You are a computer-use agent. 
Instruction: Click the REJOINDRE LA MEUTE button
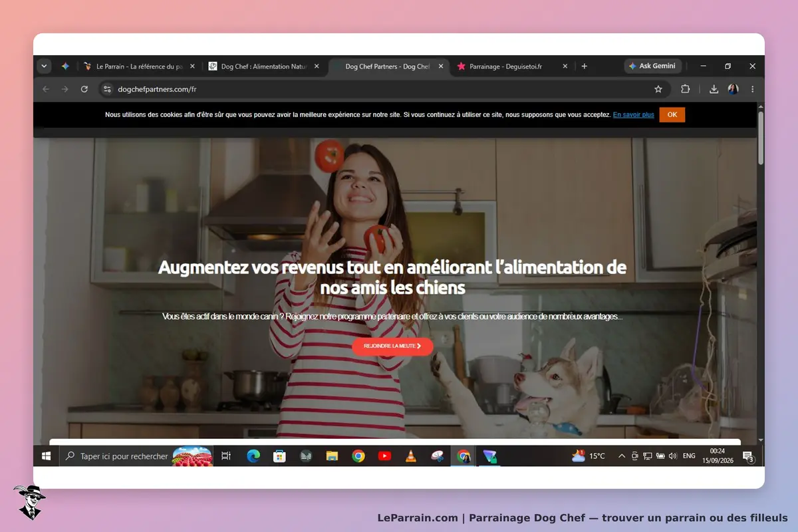(x=392, y=346)
